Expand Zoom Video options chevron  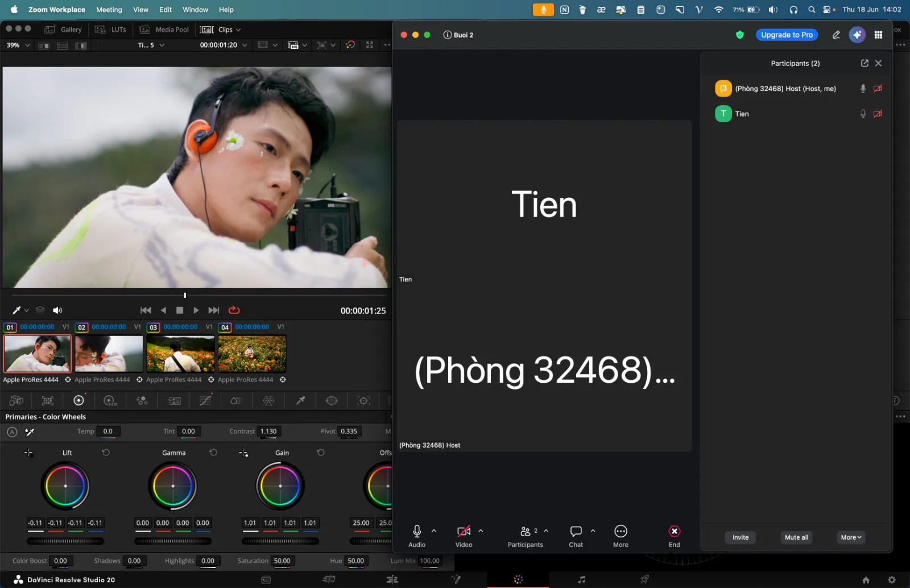(x=481, y=531)
